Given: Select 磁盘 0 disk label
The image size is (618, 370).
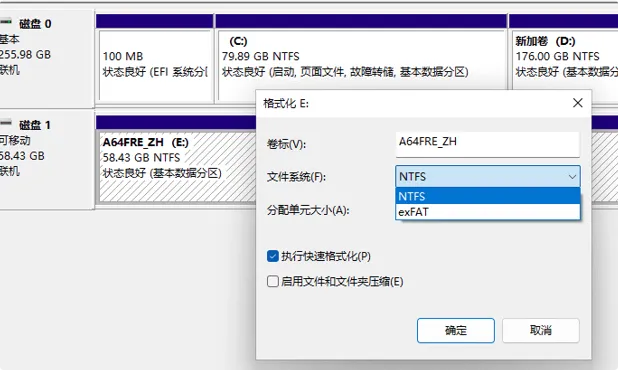Looking at the screenshot, I should pos(35,24).
